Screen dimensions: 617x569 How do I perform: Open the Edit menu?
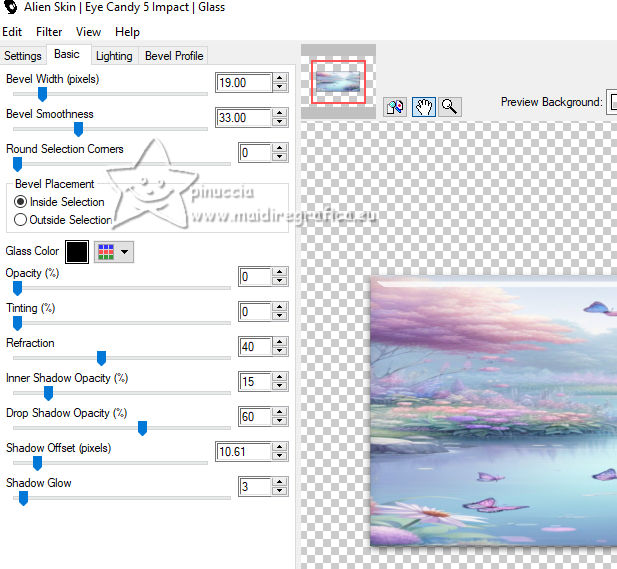tap(12, 32)
